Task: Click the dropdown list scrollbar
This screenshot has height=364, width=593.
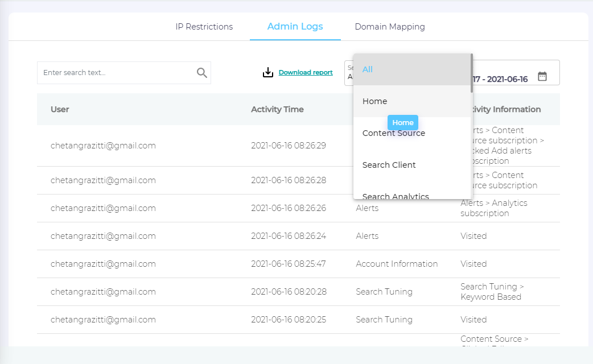Action: [471, 73]
